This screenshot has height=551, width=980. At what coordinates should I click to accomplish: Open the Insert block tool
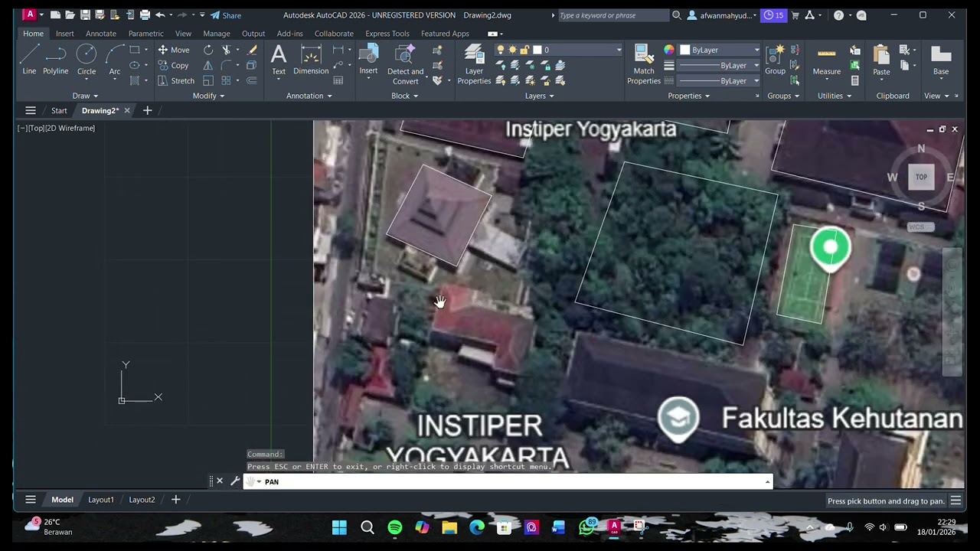pyautogui.click(x=368, y=60)
